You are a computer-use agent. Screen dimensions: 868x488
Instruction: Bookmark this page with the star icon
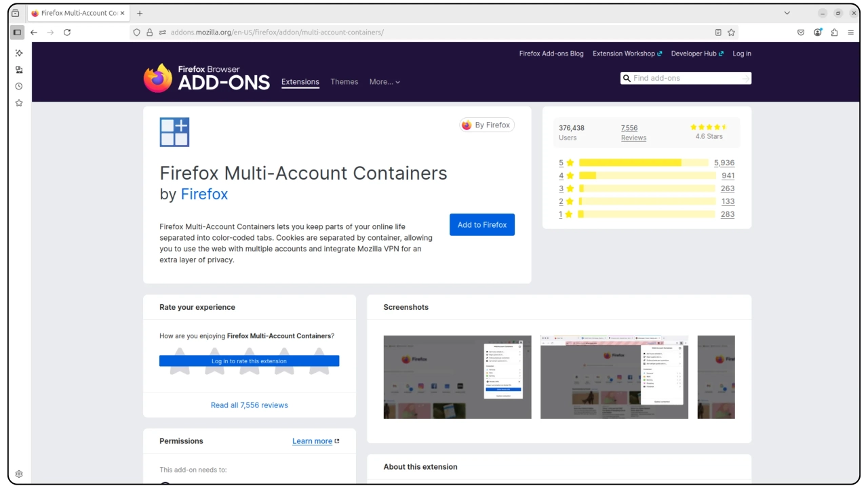point(731,32)
